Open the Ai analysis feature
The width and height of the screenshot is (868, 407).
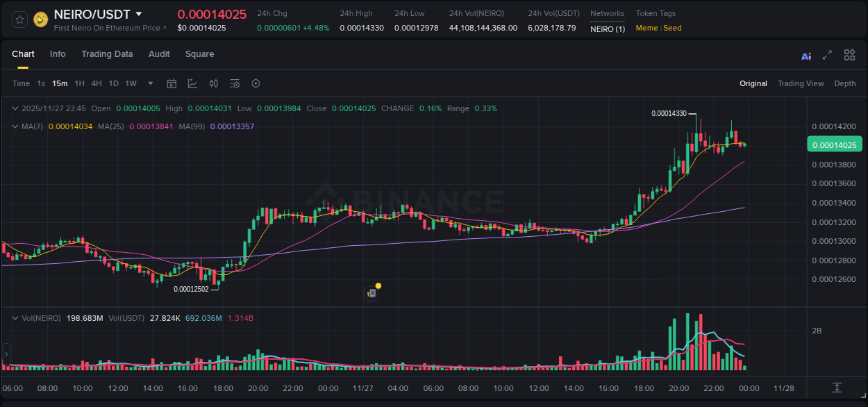[x=806, y=55]
